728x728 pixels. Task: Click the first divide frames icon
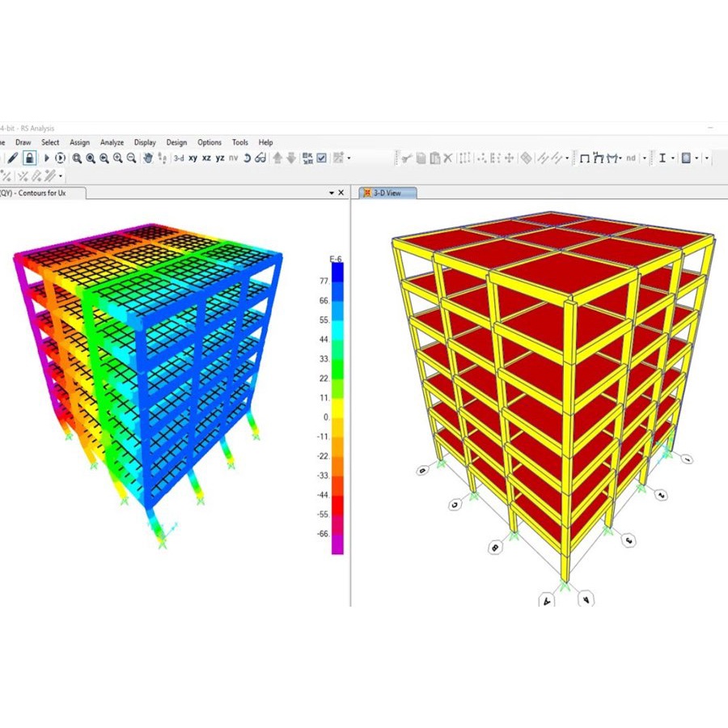click(543, 159)
